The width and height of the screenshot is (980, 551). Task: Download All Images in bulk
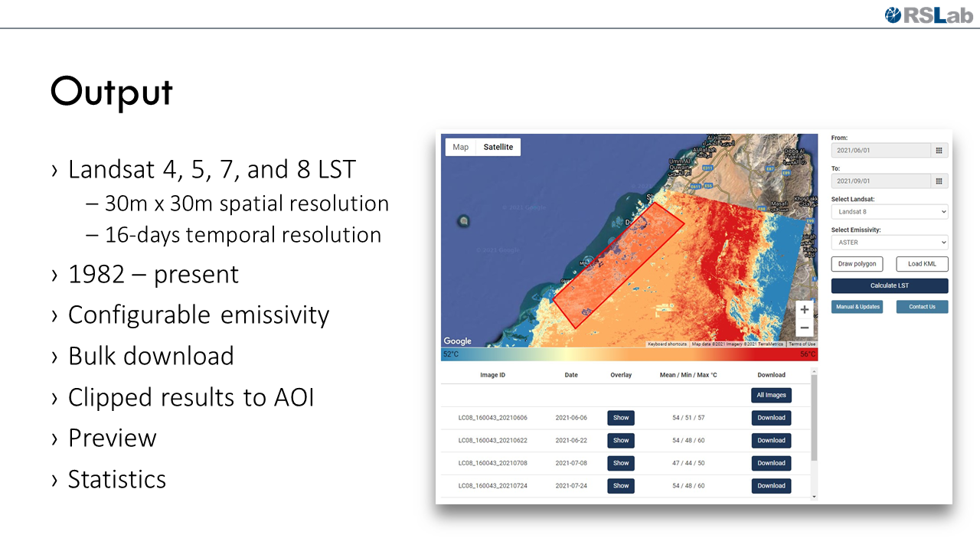click(771, 395)
